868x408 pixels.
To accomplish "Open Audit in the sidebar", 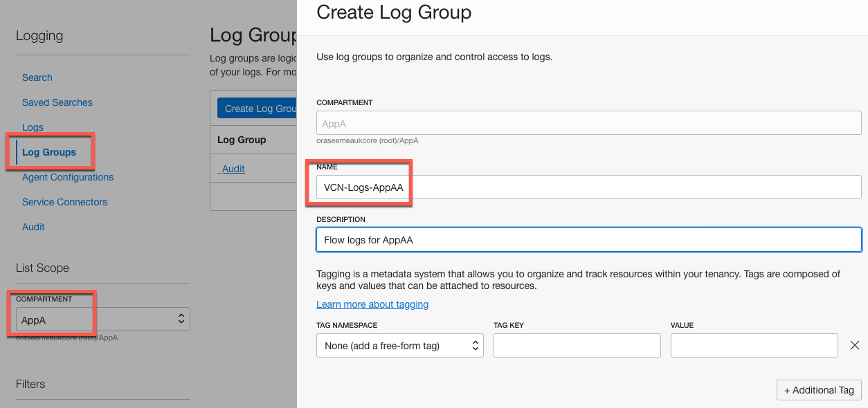I will click(x=33, y=227).
